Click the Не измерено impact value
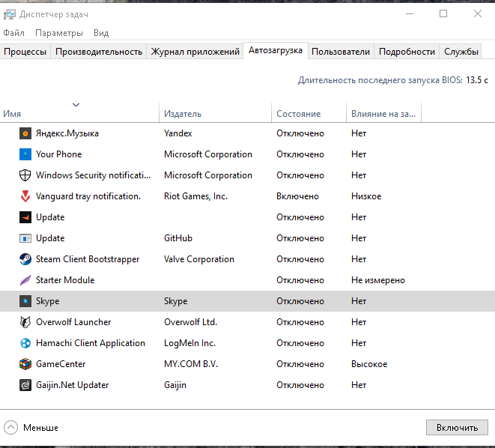This screenshot has width=495, height=448. point(378,280)
